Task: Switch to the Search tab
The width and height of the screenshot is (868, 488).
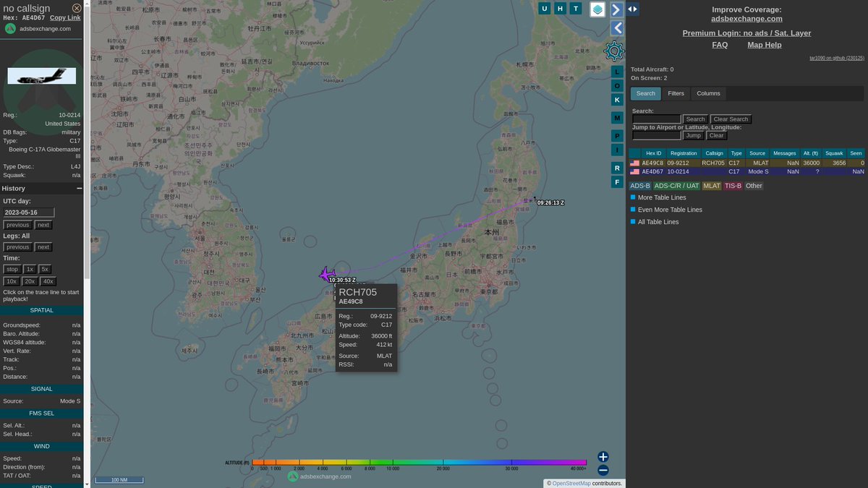Action: (x=646, y=93)
